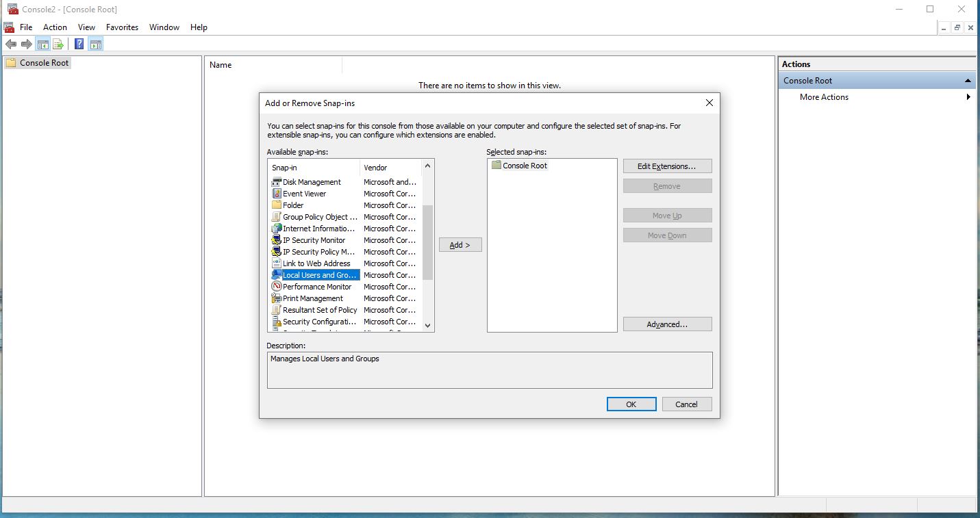Select the Print Management snap-in

coord(313,298)
